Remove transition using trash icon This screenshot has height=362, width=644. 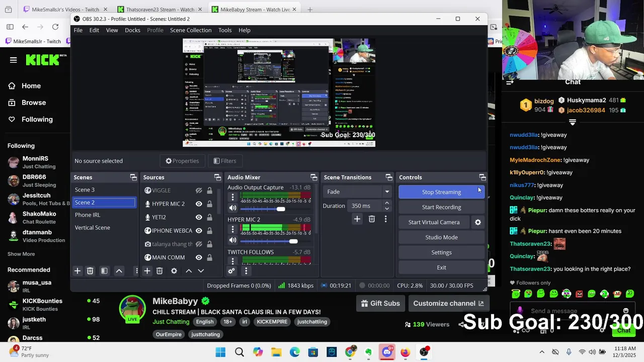372,219
